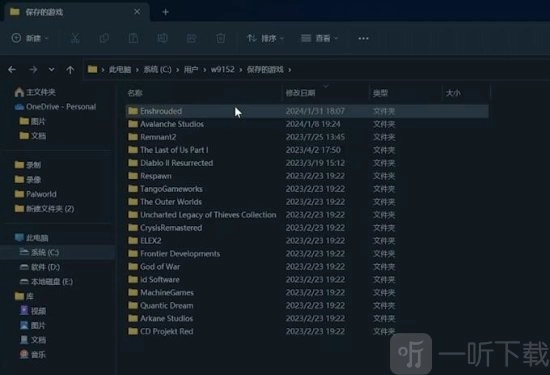This screenshot has height=375, width=550.
Task: Select 系统 (C:) drive in sidebar
Action: (39, 252)
